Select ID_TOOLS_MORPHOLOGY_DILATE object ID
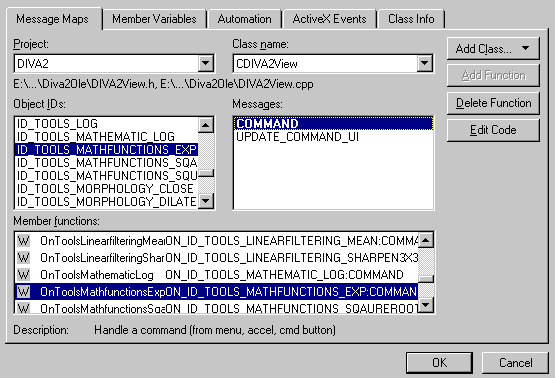Viewport: 555px width, 378px height. coord(106,202)
